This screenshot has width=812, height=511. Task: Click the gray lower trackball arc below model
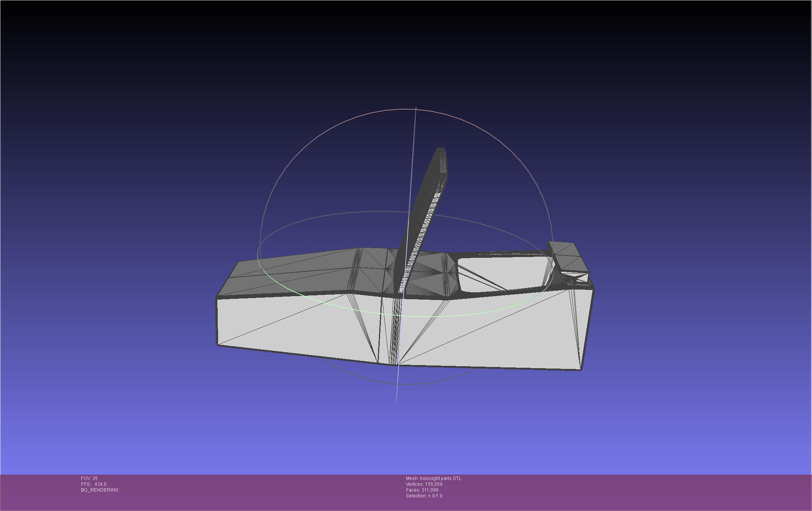(426, 383)
